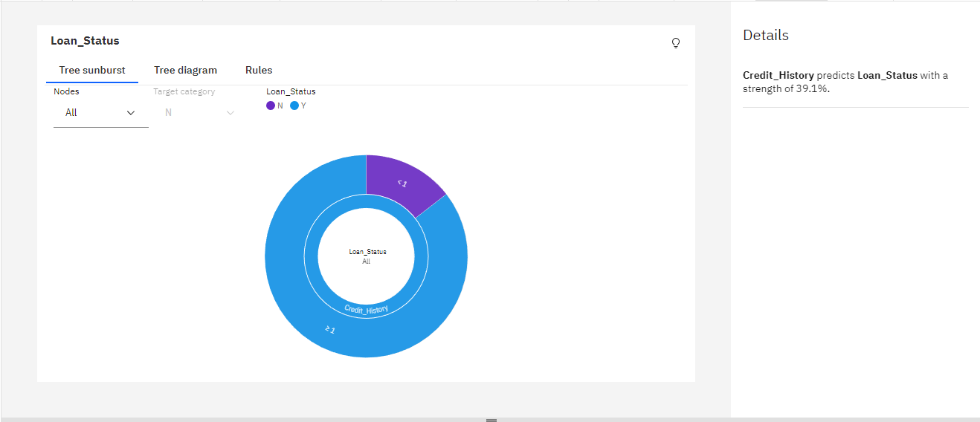This screenshot has height=422, width=980.
Task: Click the Loan_Status legend title
Action: [x=291, y=91]
